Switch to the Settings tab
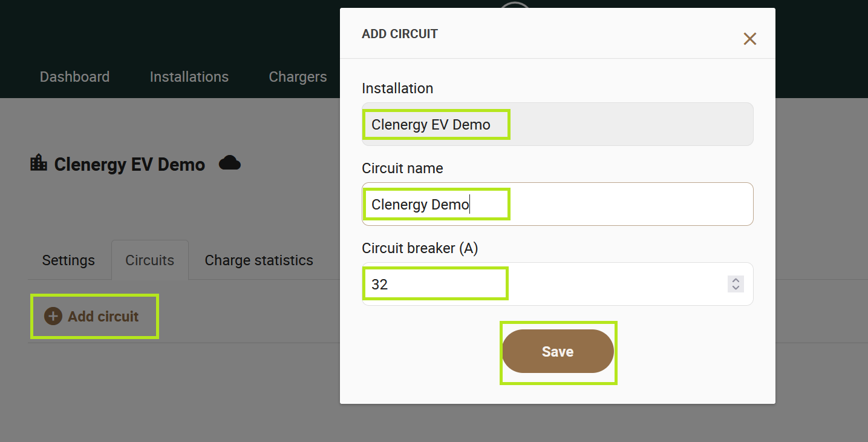Screen dimensions: 868x442 tap(68, 260)
